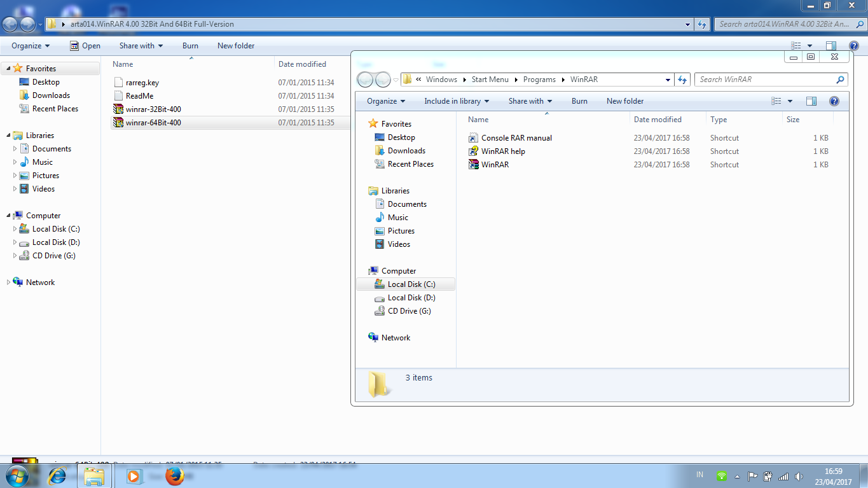Go back in the arta014 window
The width and height of the screenshot is (868, 488).
[11, 25]
